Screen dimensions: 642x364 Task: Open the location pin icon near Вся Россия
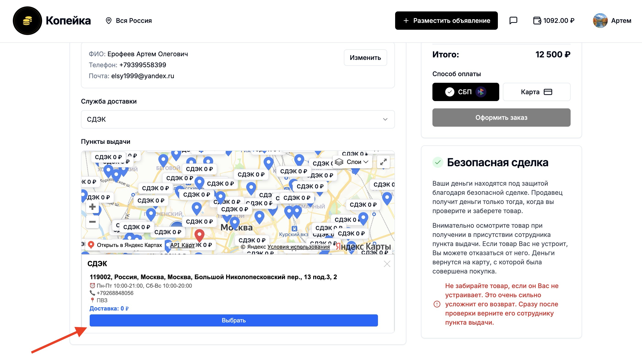pos(108,21)
